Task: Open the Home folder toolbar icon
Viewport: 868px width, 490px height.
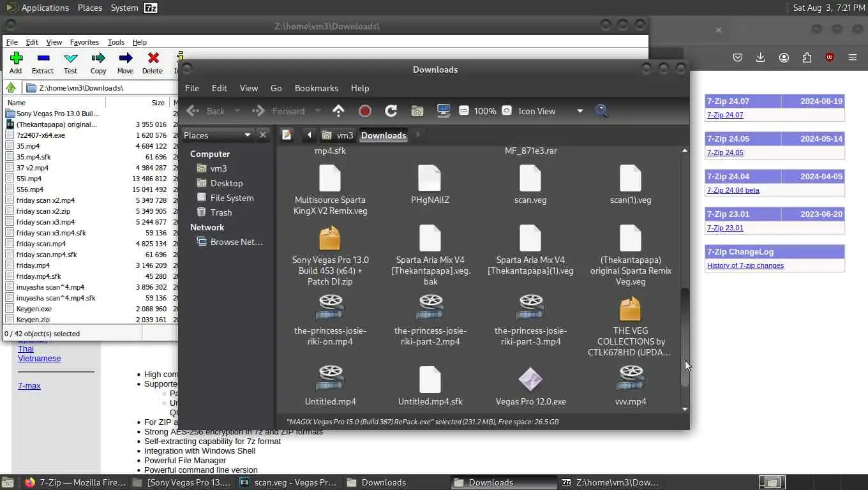Action: coord(417,111)
